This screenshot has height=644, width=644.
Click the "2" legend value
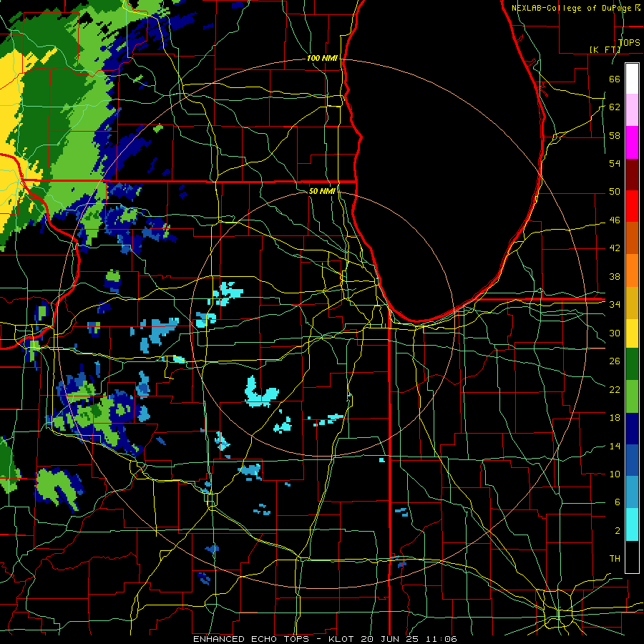coord(617,531)
